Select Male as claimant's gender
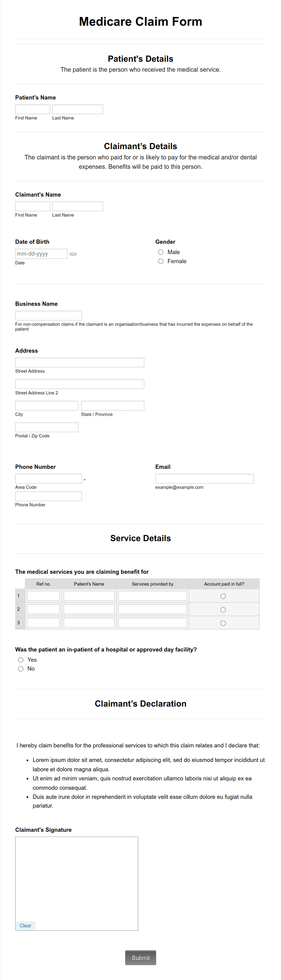 coord(160,252)
